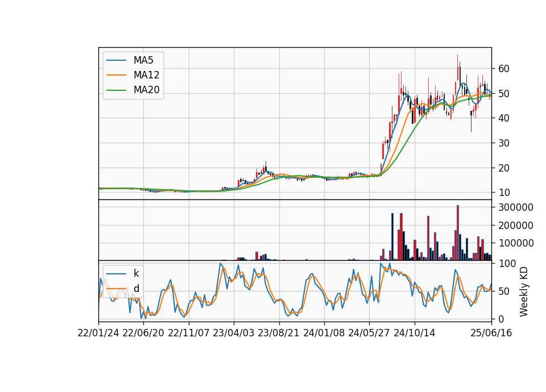Viewport: 546px width, 392px height.
Task: Click the d legend label in KD panel
Action: pyautogui.click(x=136, y=289)
